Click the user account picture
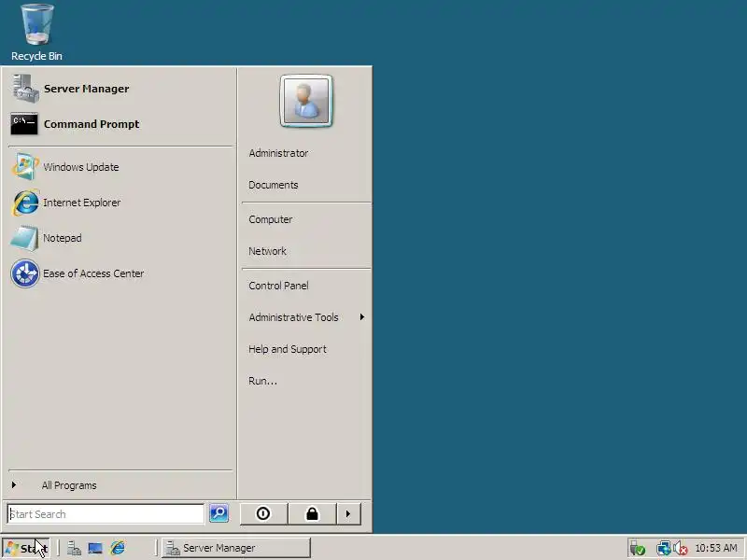The height and width of the screenshot is (560, 747). tap(306, 101)
